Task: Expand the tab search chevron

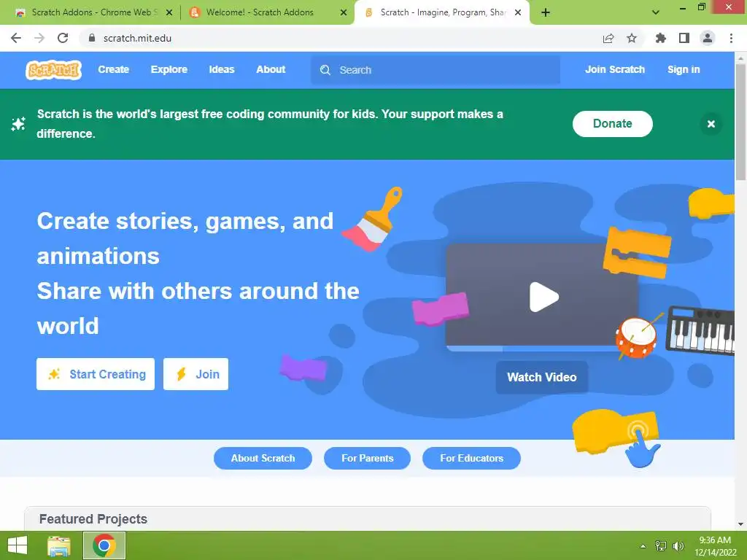Action: [656, 12]
